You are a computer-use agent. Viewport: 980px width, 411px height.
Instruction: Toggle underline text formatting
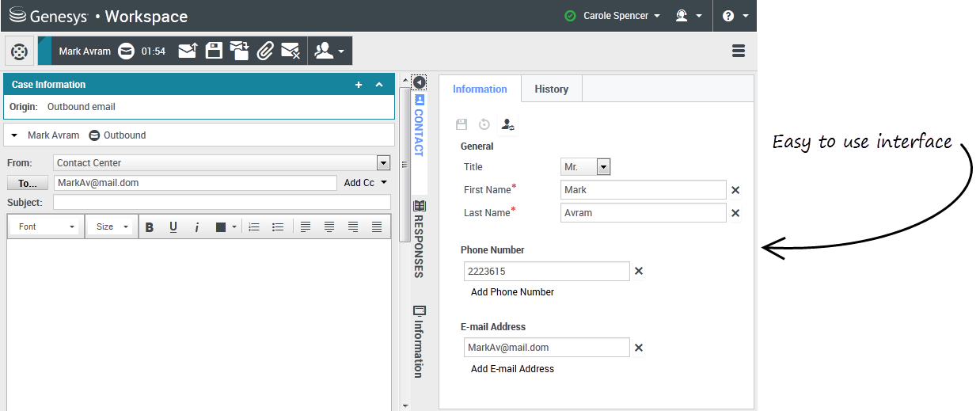point(173,227)
